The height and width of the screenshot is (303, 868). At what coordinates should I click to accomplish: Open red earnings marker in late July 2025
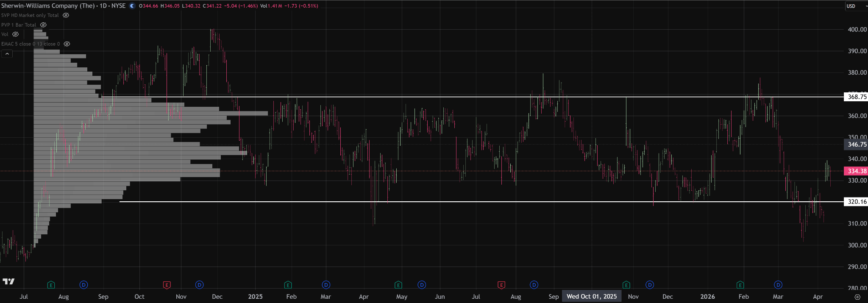(x=501, y=285)
